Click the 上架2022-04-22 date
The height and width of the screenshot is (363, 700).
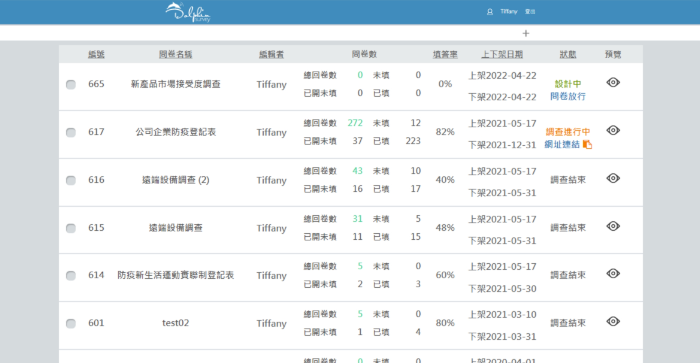tap(502, 75)
